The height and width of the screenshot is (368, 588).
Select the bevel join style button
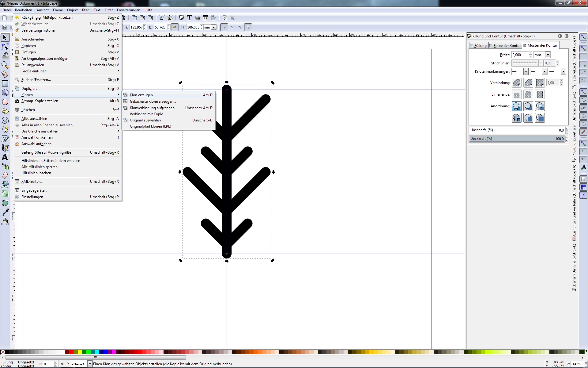coord(528,83)
